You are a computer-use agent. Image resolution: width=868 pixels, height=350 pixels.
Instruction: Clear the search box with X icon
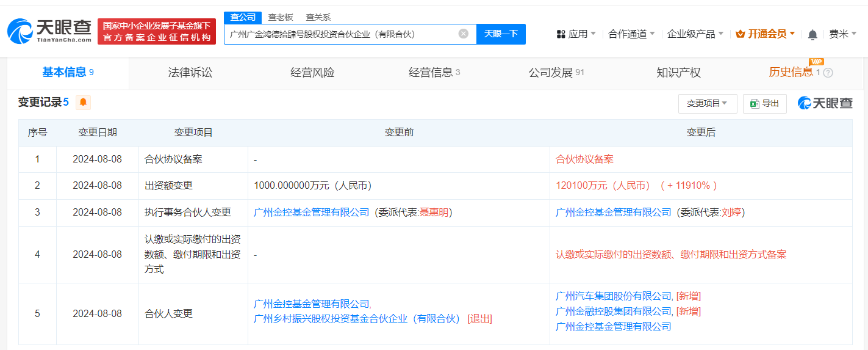coord(464,34)
